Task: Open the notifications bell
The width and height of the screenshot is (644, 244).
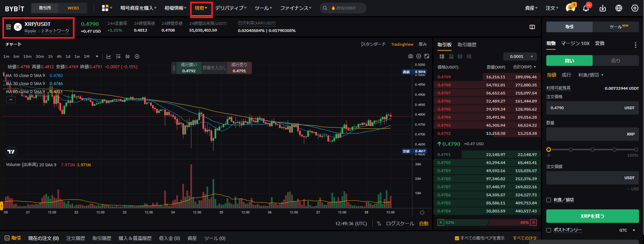Action: coord(586,8)
